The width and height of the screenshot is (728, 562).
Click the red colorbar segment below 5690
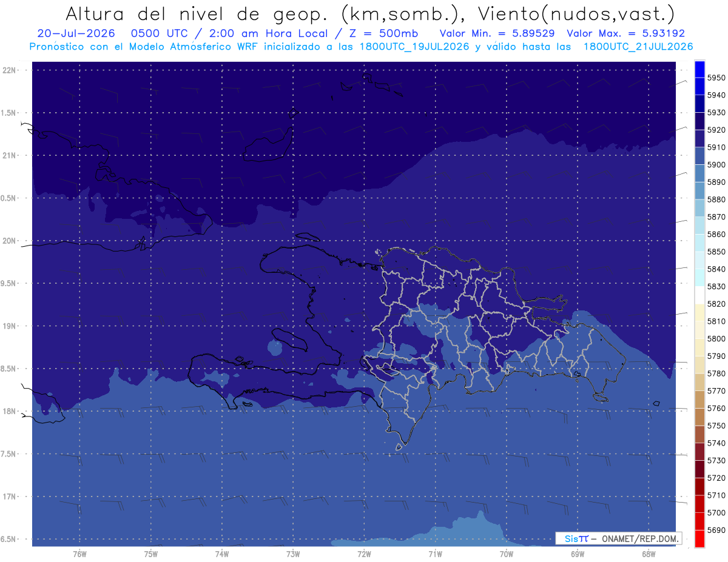pyautogui.click(x=699, y=538)
